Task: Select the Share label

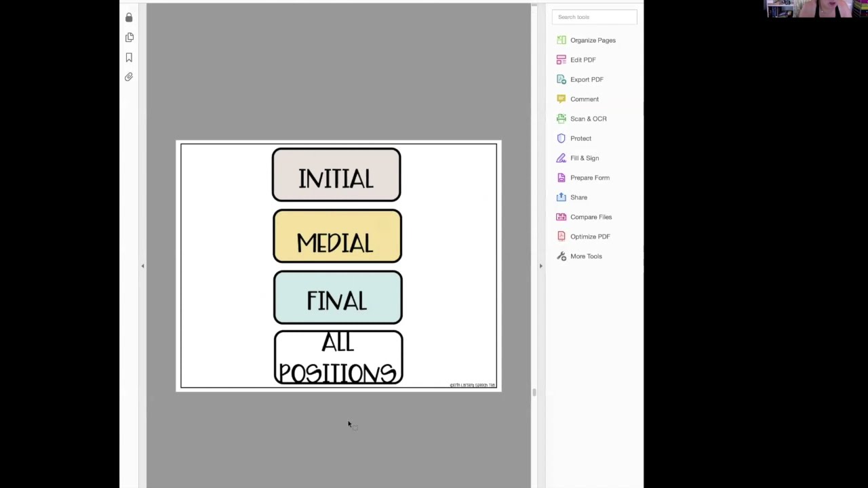Action: [x=578, y=197]
